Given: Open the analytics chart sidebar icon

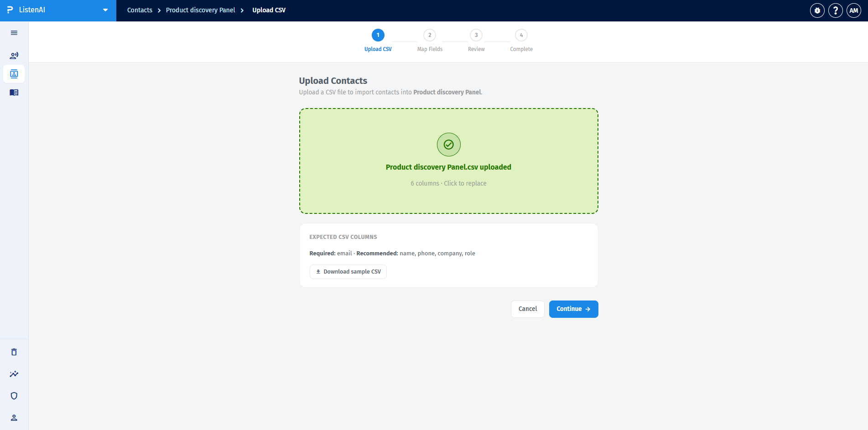Looking at the screenshot, I should pos(14,374).
